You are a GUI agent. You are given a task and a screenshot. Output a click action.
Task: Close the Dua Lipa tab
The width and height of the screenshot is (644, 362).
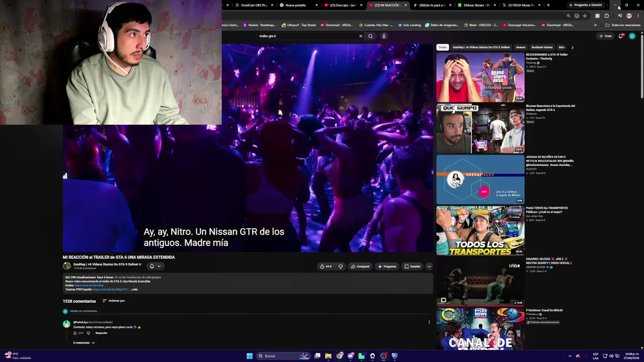(x=361, y=5)
